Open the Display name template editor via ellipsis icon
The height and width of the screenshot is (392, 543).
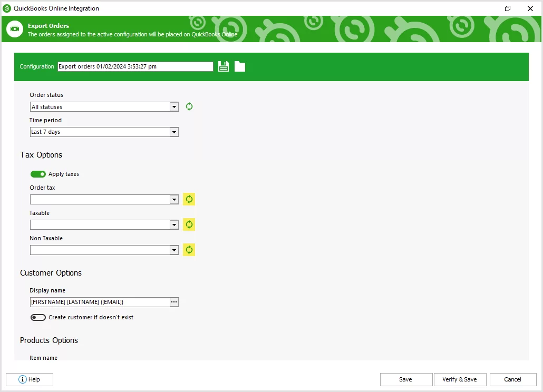pyautogui.click(x=174, y=302)
